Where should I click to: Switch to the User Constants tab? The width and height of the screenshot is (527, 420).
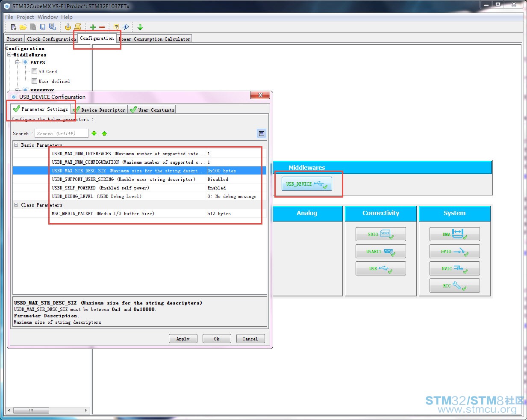(152, 110)
